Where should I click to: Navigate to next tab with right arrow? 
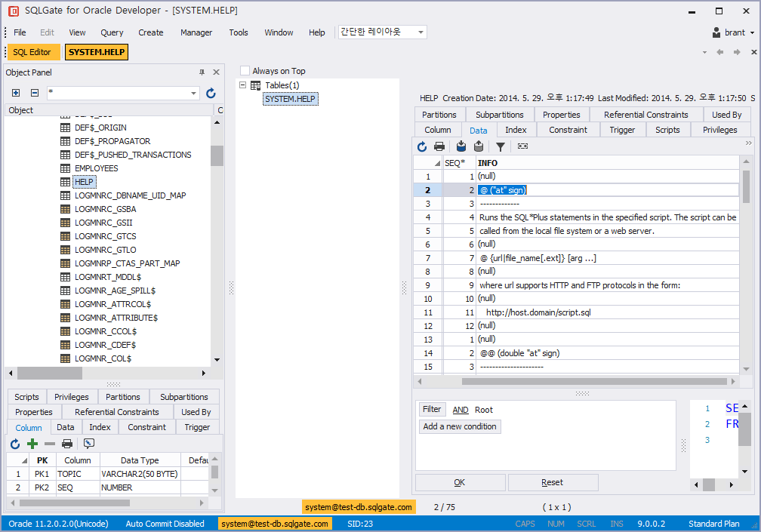(x=737, y=52)
